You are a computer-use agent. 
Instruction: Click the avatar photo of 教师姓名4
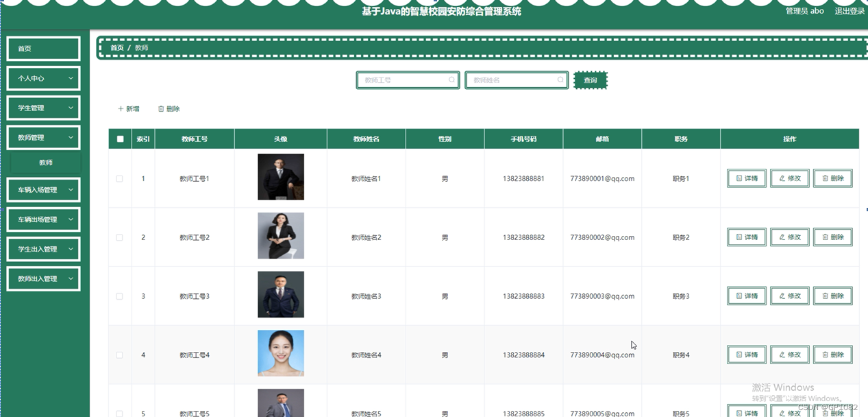tap(281, 353)
